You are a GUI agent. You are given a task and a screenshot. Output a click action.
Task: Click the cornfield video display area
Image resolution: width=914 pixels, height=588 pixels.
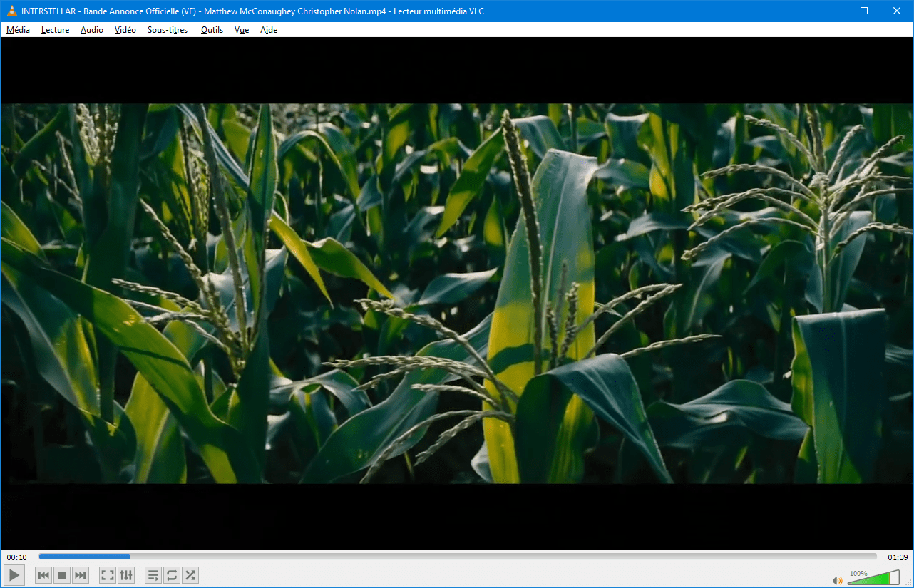click(x=457, y=294)
